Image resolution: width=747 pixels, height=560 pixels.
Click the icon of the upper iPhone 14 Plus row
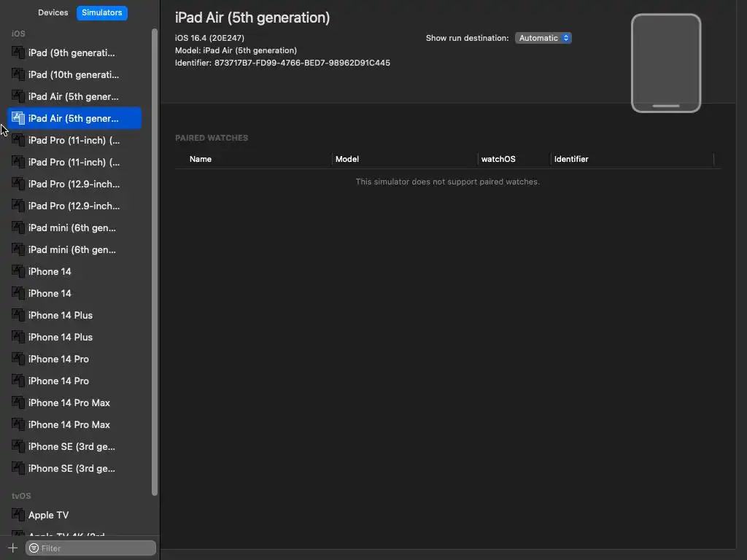tap(18, 315)
